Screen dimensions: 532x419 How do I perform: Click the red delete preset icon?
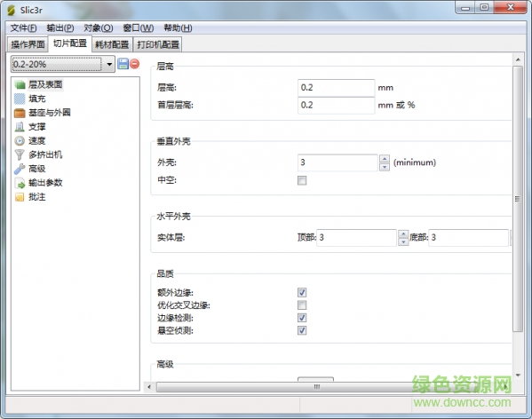click(135, 64)
